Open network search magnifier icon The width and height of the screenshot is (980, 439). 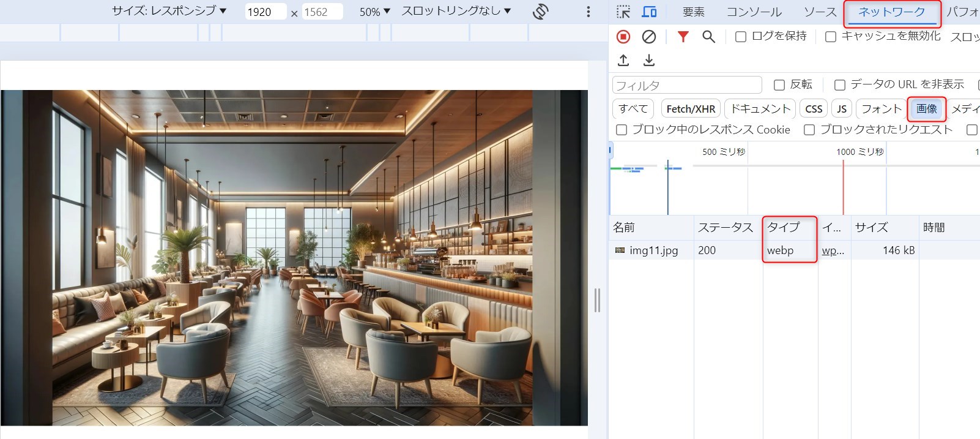coord(708,37)
